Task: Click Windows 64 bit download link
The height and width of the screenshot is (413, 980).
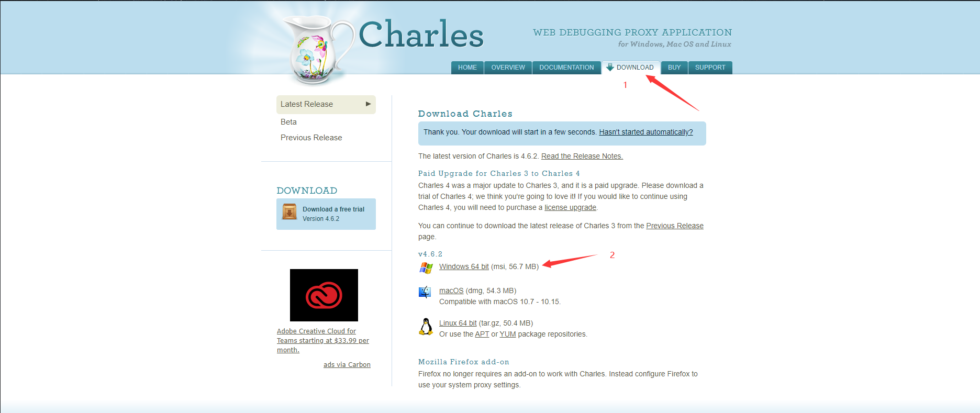Action: tap(464, 266)
